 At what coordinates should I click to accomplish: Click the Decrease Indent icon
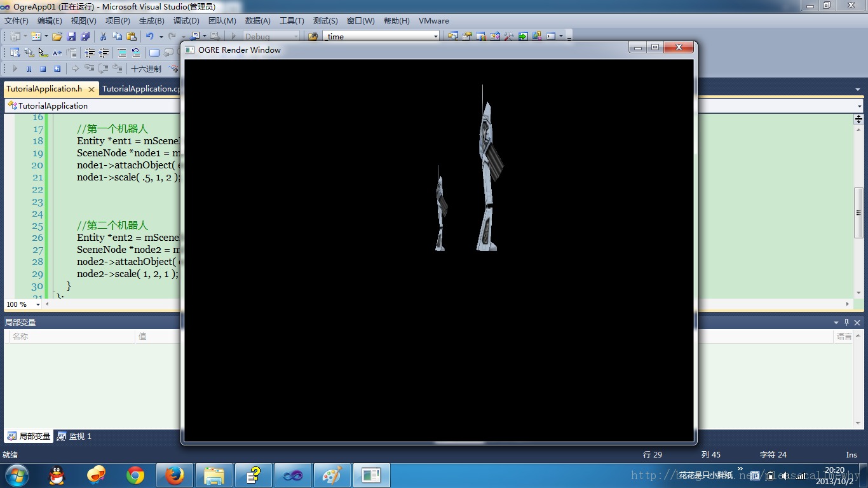click(90, 53)
